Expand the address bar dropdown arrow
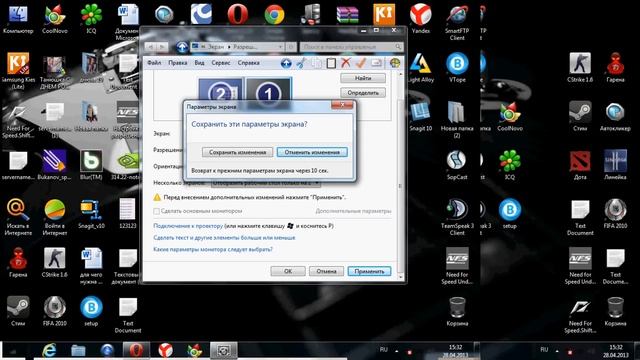This screenshot has width=640, height=360. point(280,47)
